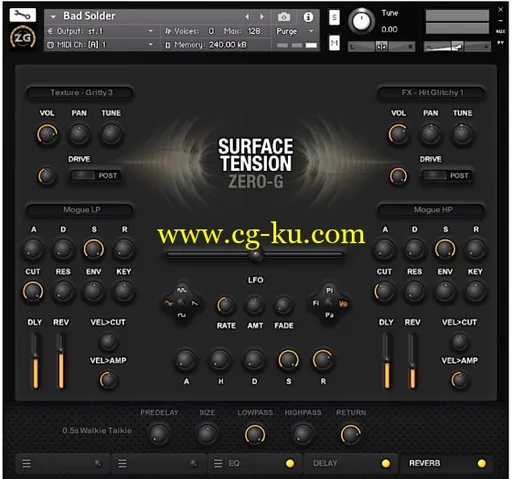
Task: Turn off the REVERB yellow power light
Action: coord(481,463)
